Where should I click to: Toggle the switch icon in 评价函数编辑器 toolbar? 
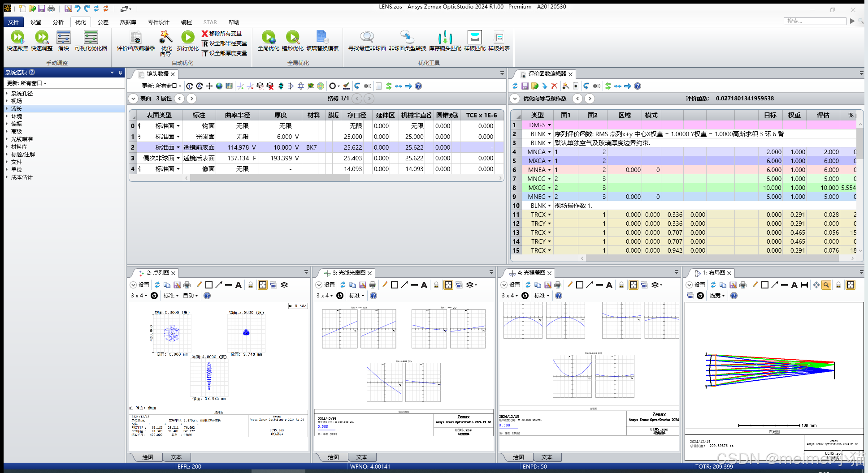597,86
